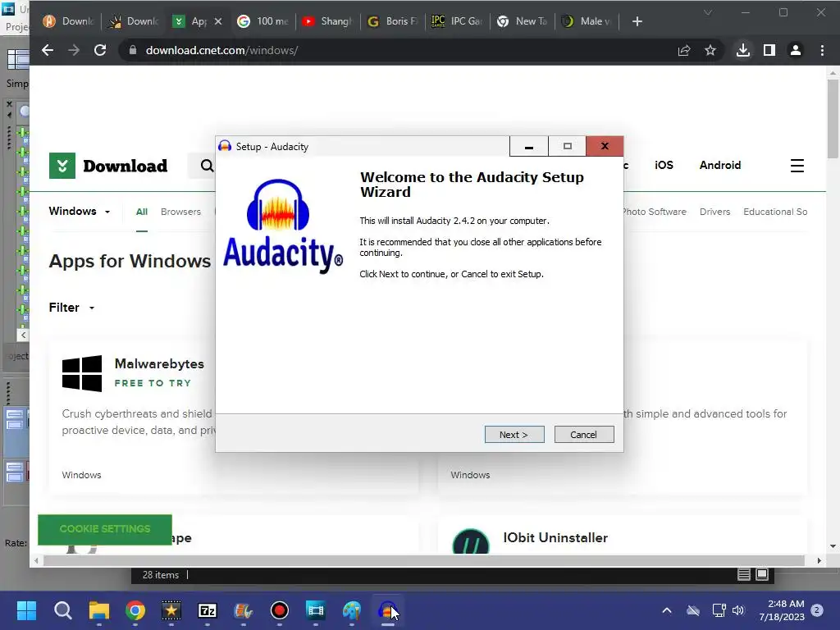Open the Paint app in taskbar
The width and height of the screenshot is (840, 630).
(x=352, y=610)
